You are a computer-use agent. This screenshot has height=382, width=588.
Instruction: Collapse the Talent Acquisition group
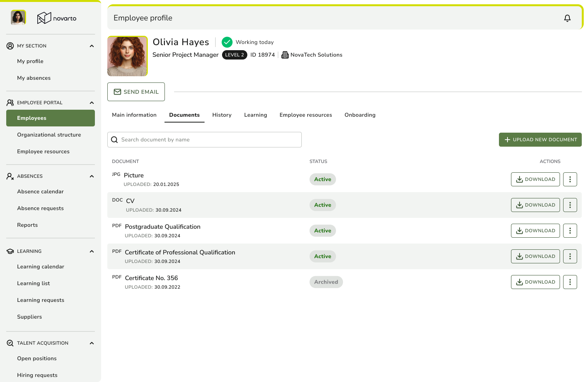click(92, 343)
